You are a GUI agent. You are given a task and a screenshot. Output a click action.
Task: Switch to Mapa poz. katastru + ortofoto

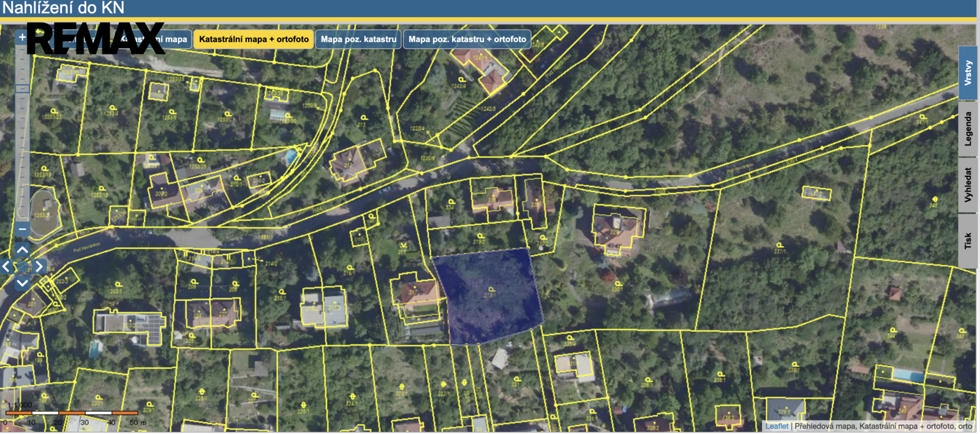(x=467, y=39)
